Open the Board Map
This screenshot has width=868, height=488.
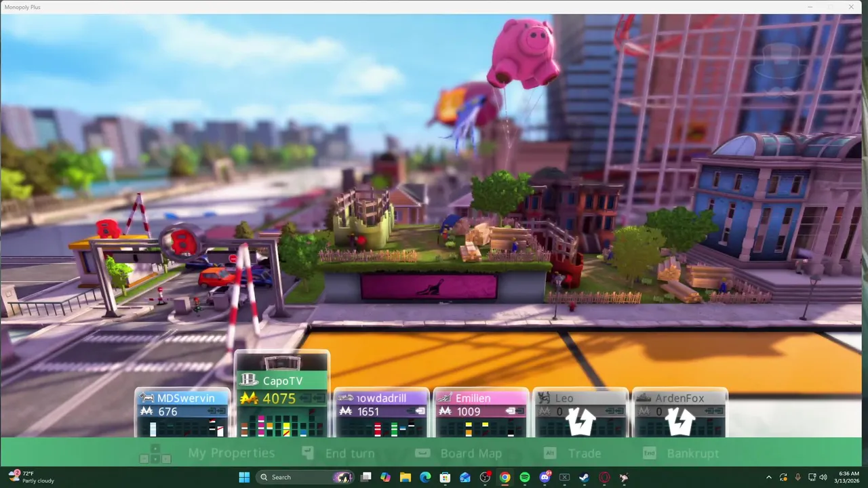pyautogui.click(x=471, y=453)
